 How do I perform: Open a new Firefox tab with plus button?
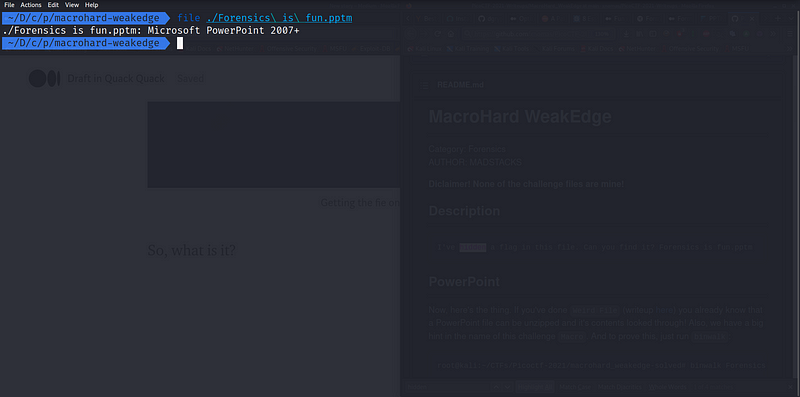tap(778, 19)
